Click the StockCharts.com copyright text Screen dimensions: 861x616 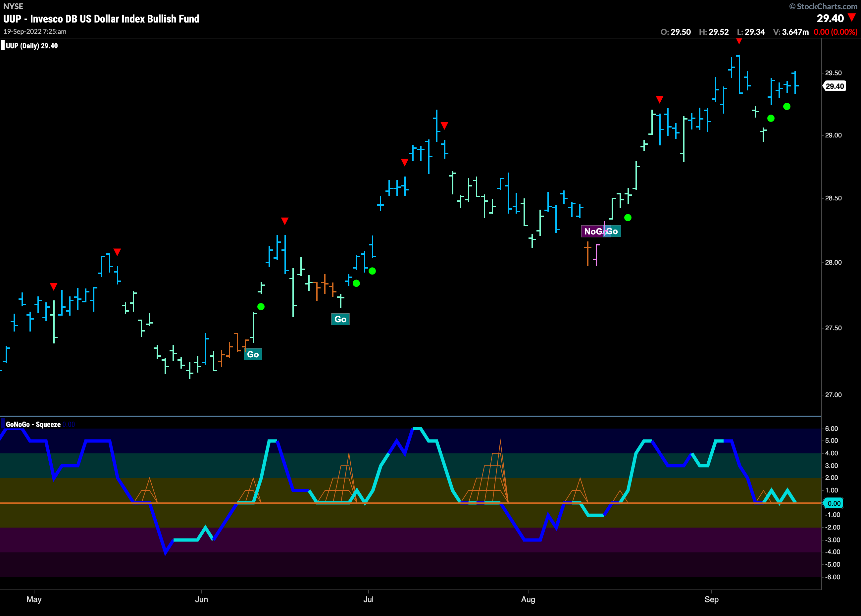(823, 6)
